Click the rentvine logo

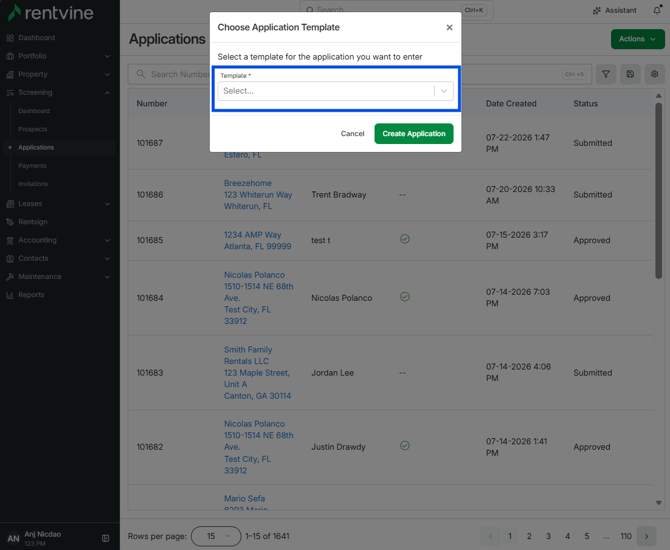pos(50,13)
